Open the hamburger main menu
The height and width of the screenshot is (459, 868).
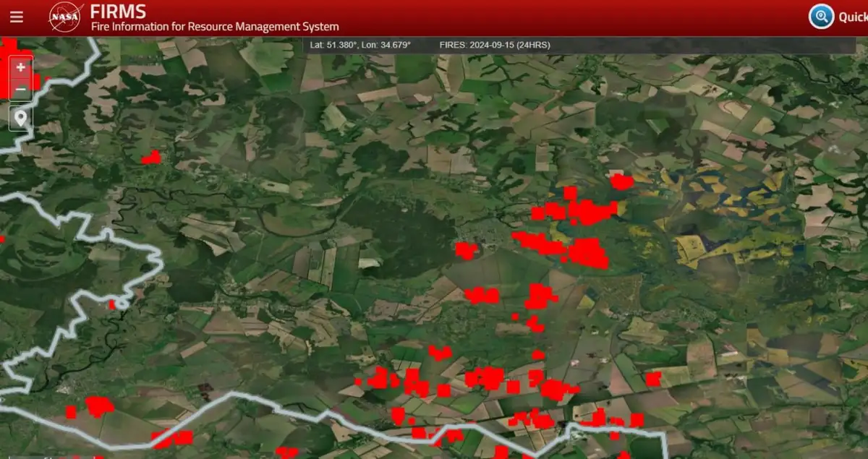(16, 17)
